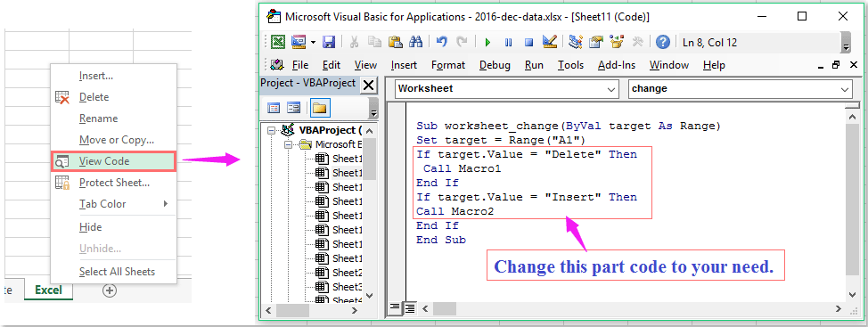Run the macro with the green play icon

click(x=487, y=43)
